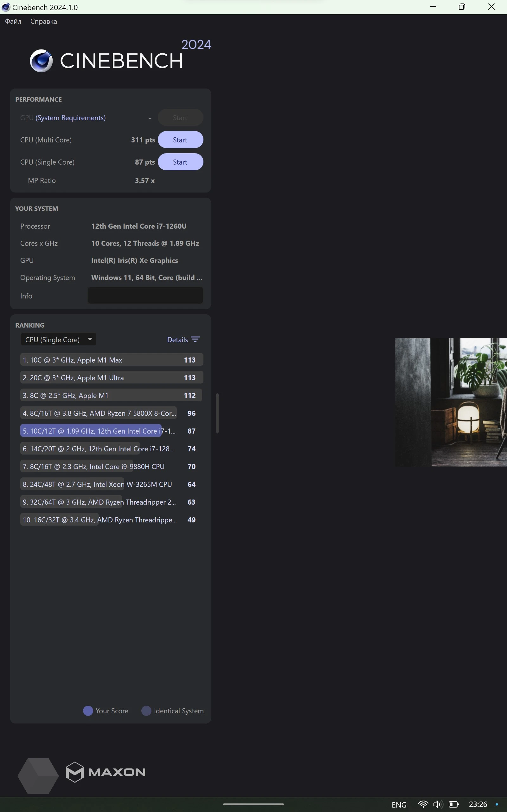This screenshot has height=812, width=507.
Task: Click the Cinebench sphere logo icon
Action: coord(41,61)
